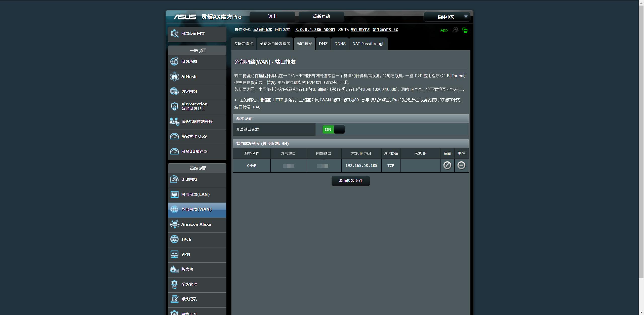Image resolution: width=644 pixels, height=315 pixels.
Task: Open the 互联网连接 tab
Action: [244, 44]
